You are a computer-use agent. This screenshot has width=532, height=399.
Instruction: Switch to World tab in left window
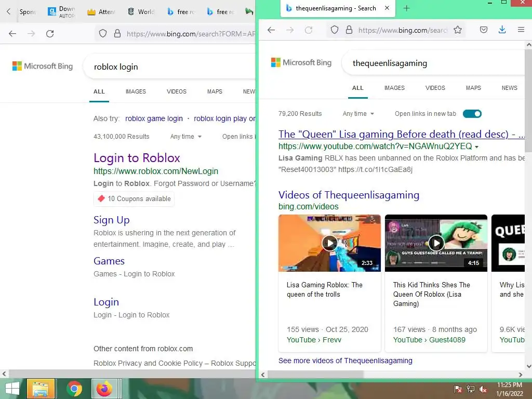point(141,11)
